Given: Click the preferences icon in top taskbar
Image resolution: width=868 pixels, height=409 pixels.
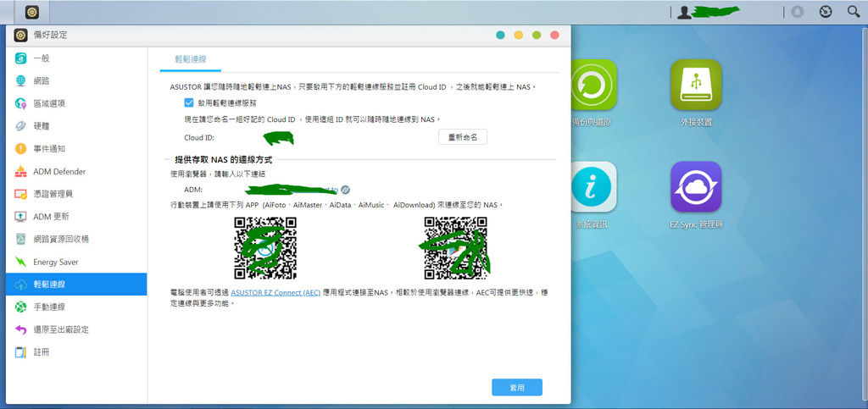Looking at the screenshot, I should pos(32,12).
